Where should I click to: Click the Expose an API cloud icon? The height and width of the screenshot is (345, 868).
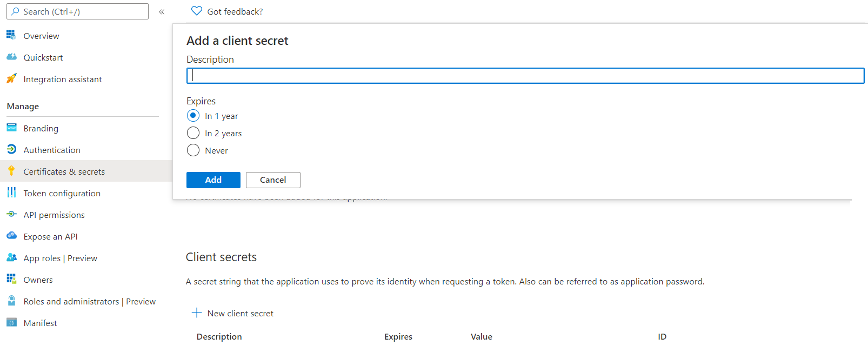point(11,236)
